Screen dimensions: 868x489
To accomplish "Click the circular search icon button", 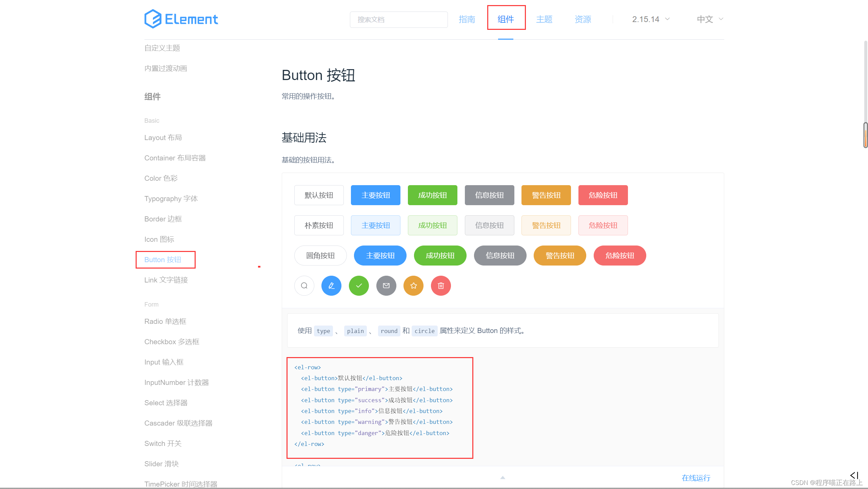I will click(304, 286).
